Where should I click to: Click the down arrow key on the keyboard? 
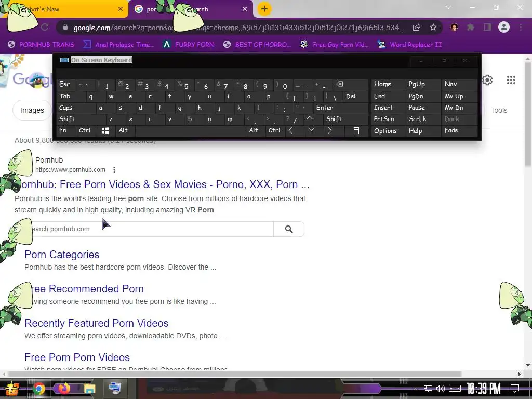[x=311, y=130]
